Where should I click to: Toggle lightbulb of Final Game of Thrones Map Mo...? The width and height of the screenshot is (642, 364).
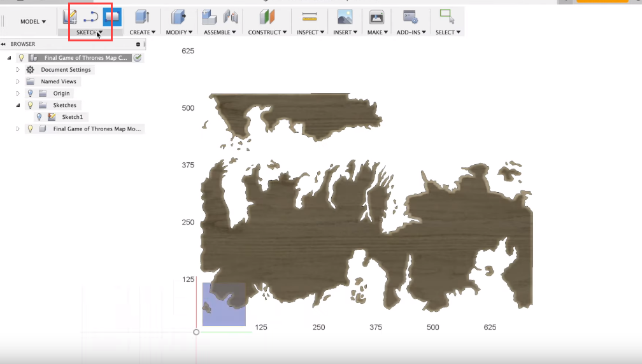[x=31, y=129]
